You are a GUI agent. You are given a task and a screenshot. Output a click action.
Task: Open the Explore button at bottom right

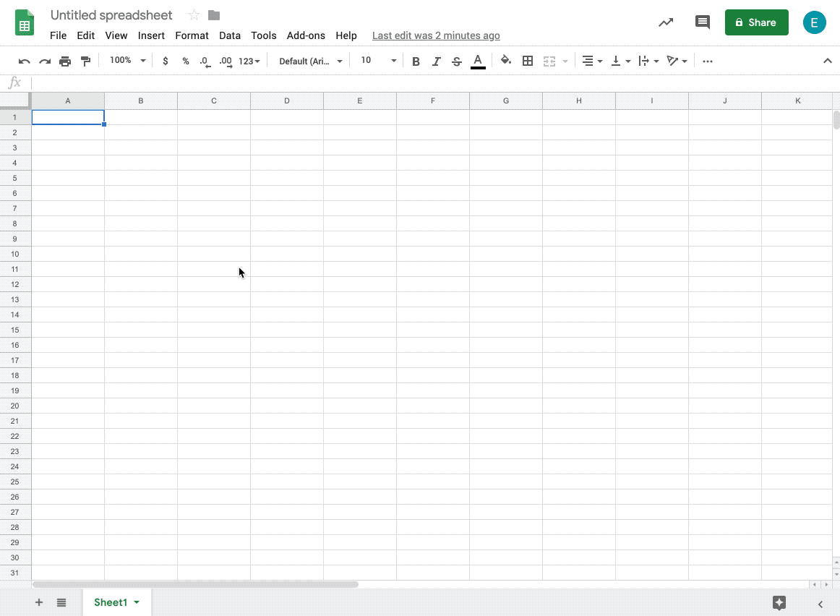pos(779,602)
